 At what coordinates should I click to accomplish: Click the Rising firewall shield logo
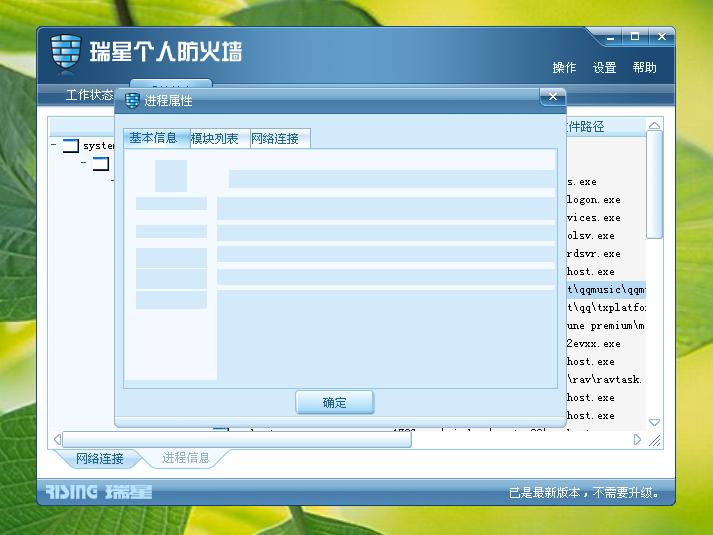point(65,51)
